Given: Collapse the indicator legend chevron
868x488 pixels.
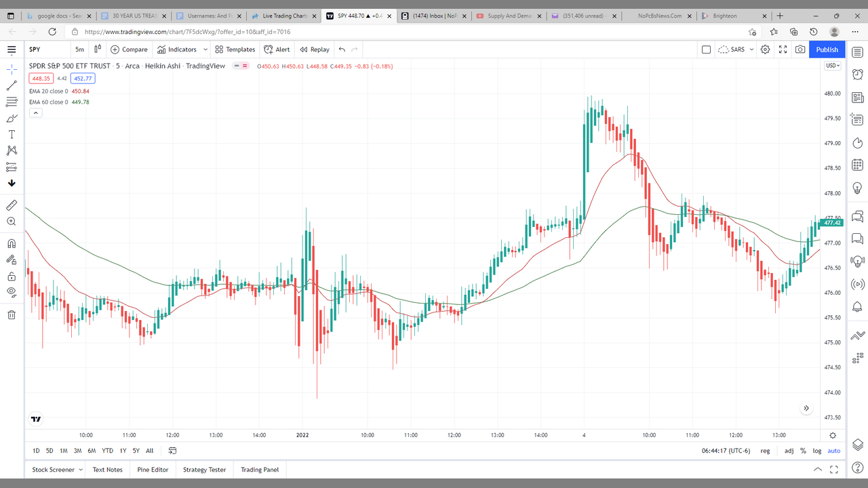Looking at the screenshot, I should pyautogui.click(x=36, y=113).
